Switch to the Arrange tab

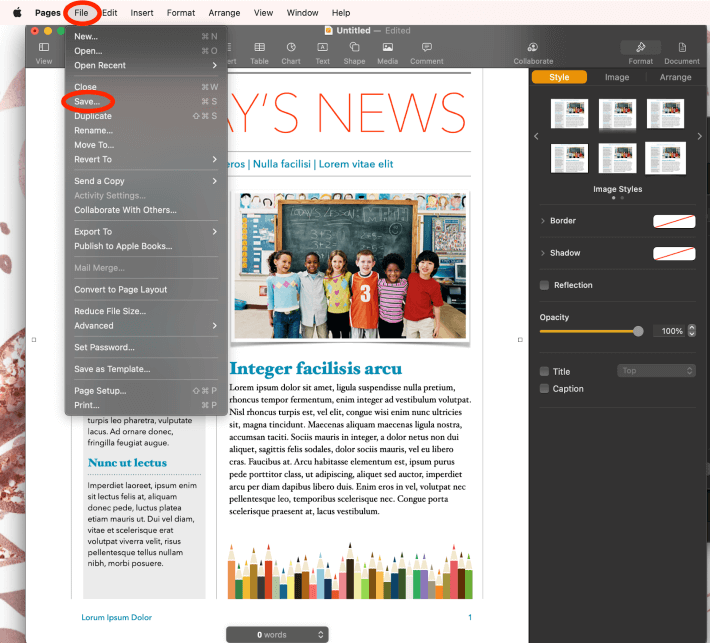point(675,77)
